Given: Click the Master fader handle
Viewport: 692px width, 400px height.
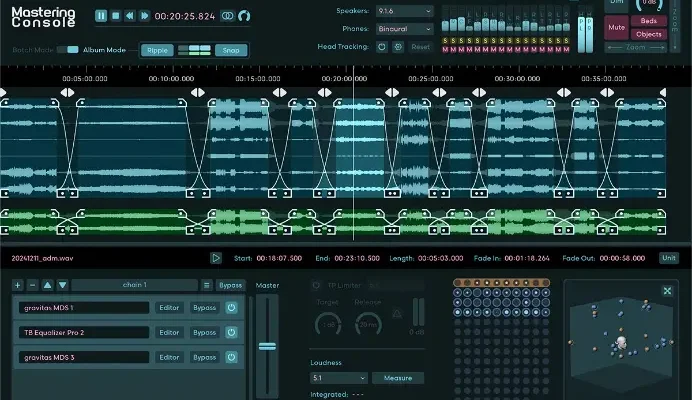Looking at the screenshot, I should (267, 346).
